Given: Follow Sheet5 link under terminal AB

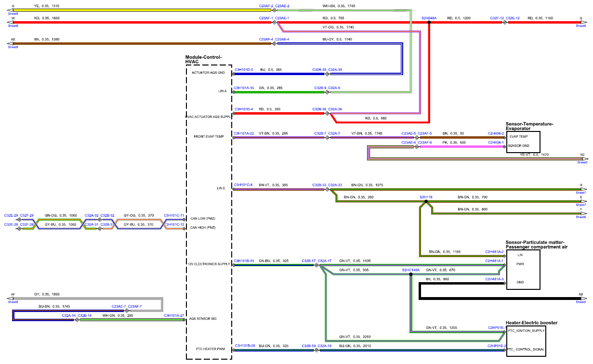Looking at the screenshot, I should coord(581,302).
